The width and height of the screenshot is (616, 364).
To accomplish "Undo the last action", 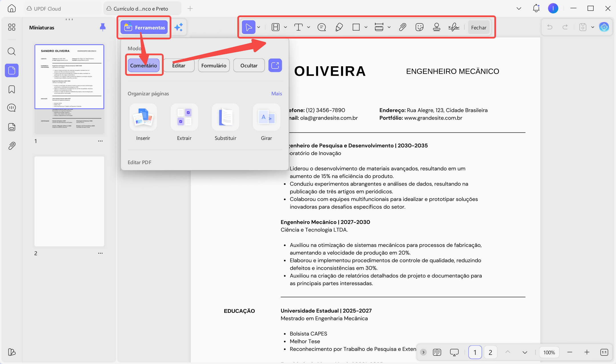I will click(x=550, y=27).
